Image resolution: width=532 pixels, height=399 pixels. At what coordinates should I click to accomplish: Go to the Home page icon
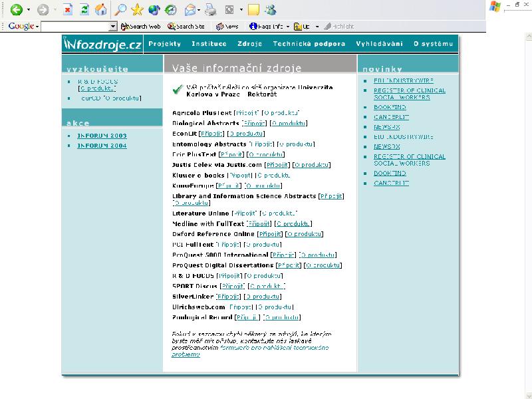[101, 10]
